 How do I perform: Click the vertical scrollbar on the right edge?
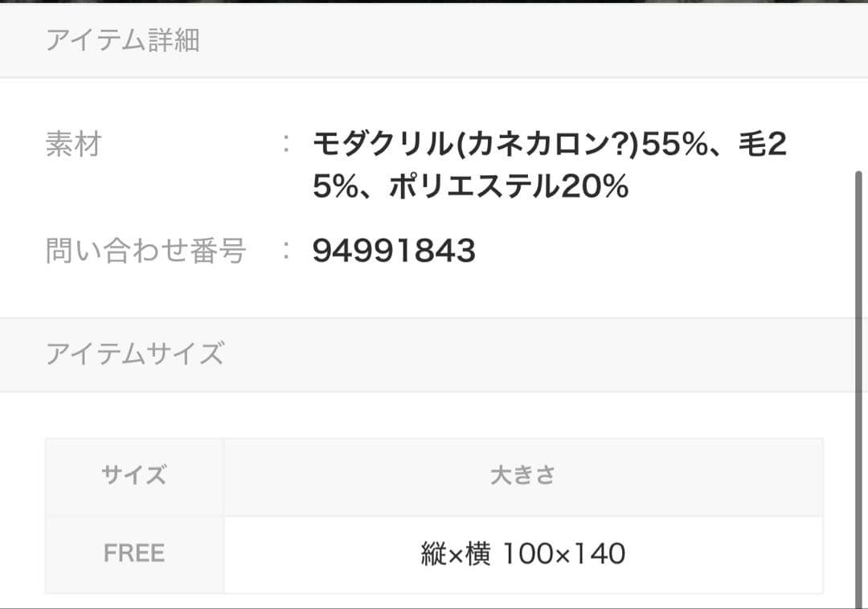pos(858,386)
